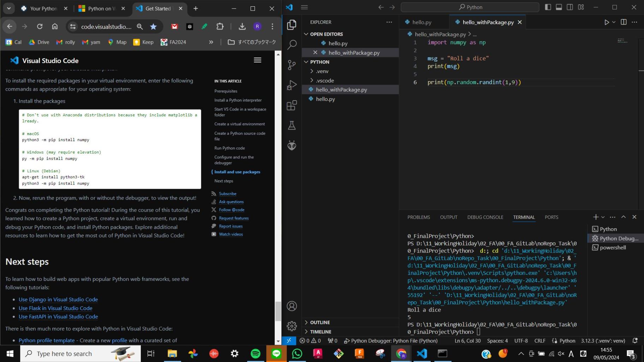Open the Testing beaker view
644x362 pixels.
point(292,125)
